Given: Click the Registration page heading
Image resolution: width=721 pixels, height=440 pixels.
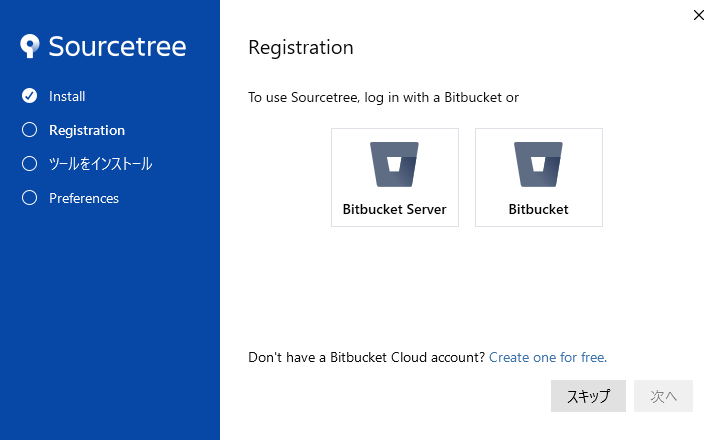Looking at the screenshot, I should (301, 48).
